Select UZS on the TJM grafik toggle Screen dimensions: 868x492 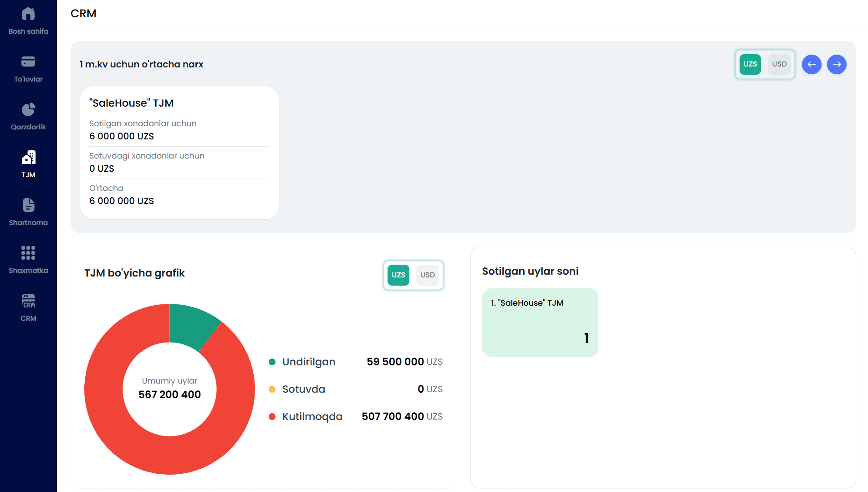[x=398, y=275]
